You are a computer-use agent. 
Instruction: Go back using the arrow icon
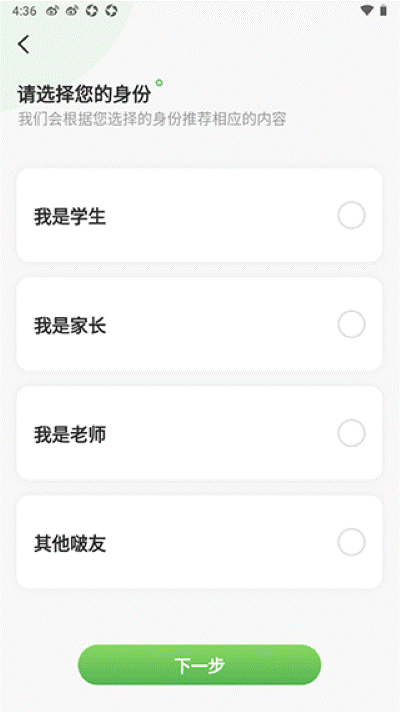click(24, 44)
